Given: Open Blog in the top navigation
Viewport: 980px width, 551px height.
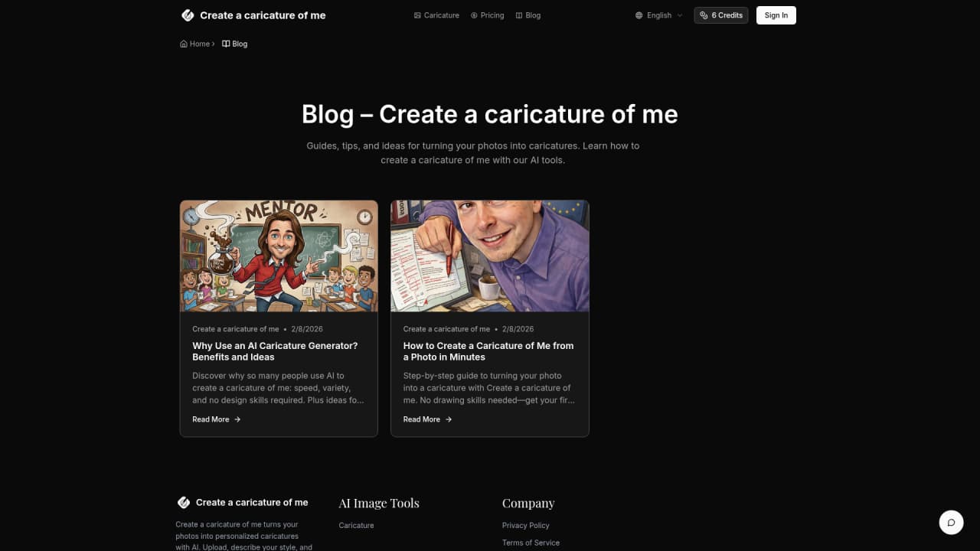Looking at the screenshot, I should point(528,15).
